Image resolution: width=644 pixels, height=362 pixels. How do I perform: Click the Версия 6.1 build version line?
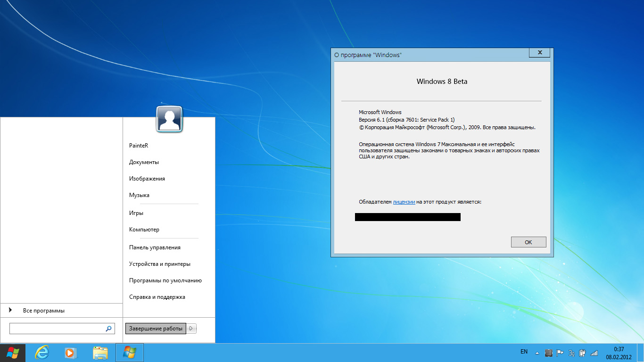click(406, 120)
